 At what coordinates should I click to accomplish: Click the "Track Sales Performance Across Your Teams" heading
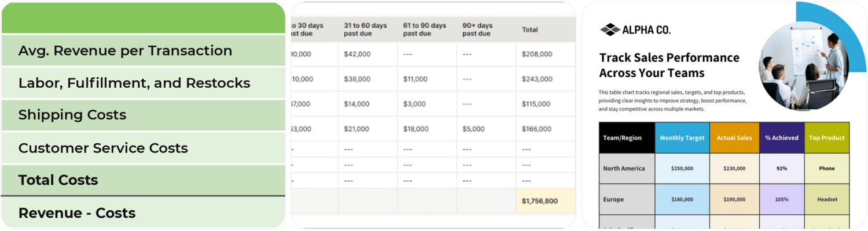669,65
